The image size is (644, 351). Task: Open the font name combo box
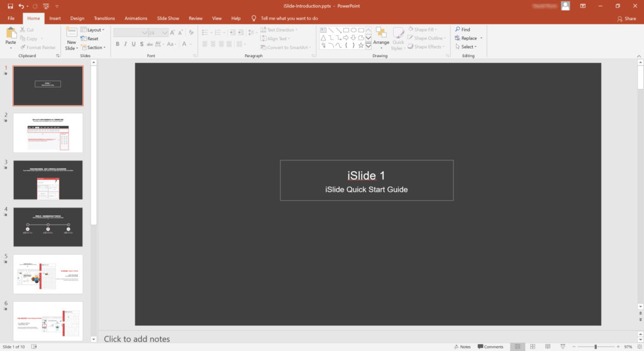(130, 33)
